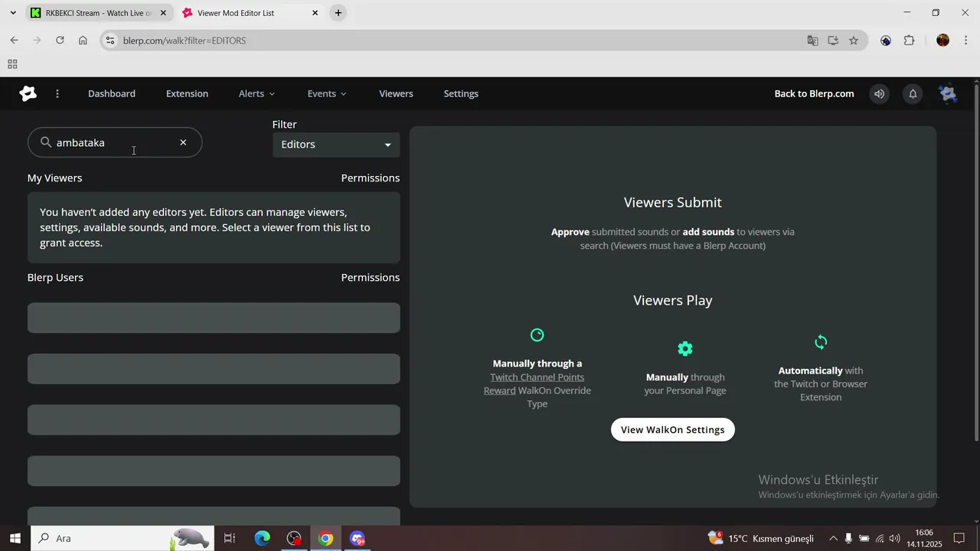This screenshot has width=980, height=551.
Task: Click the gear icon above Manually
Action: coord(685,349)
